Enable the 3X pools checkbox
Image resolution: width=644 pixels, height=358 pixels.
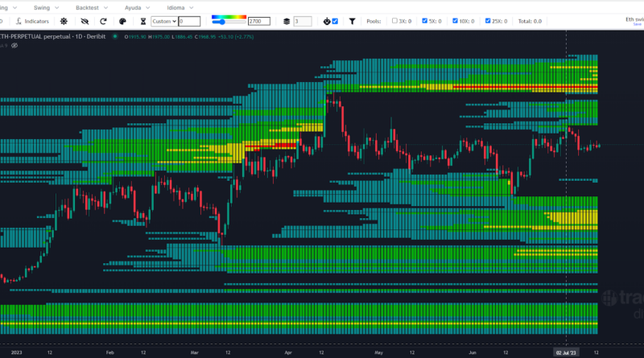[x=394, y=21]
